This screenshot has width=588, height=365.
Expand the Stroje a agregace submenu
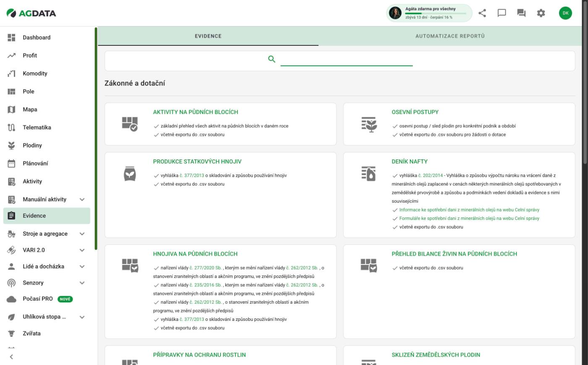(82, 234)
